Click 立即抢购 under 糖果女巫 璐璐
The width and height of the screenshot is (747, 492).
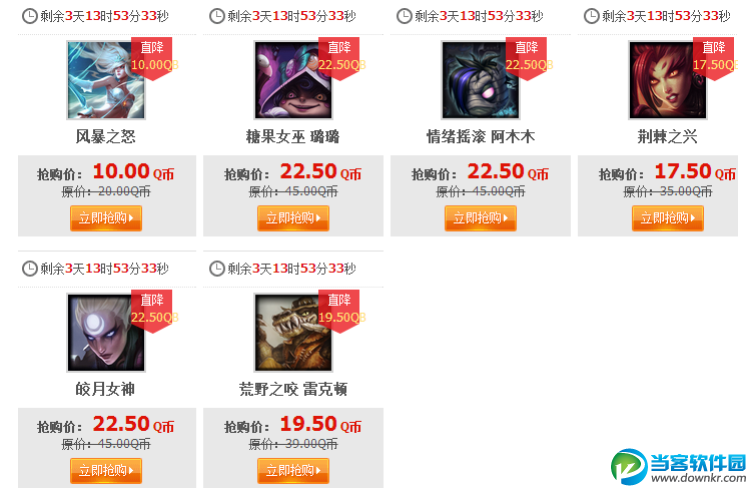tap(293, 218)
